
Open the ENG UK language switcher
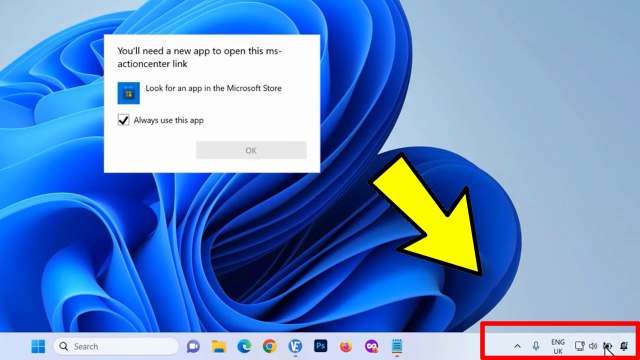(558, 347)
